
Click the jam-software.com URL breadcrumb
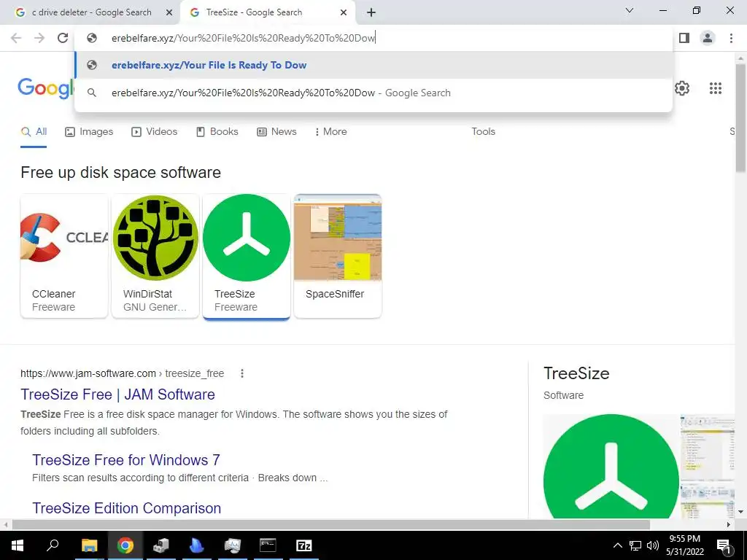point(122,374)
